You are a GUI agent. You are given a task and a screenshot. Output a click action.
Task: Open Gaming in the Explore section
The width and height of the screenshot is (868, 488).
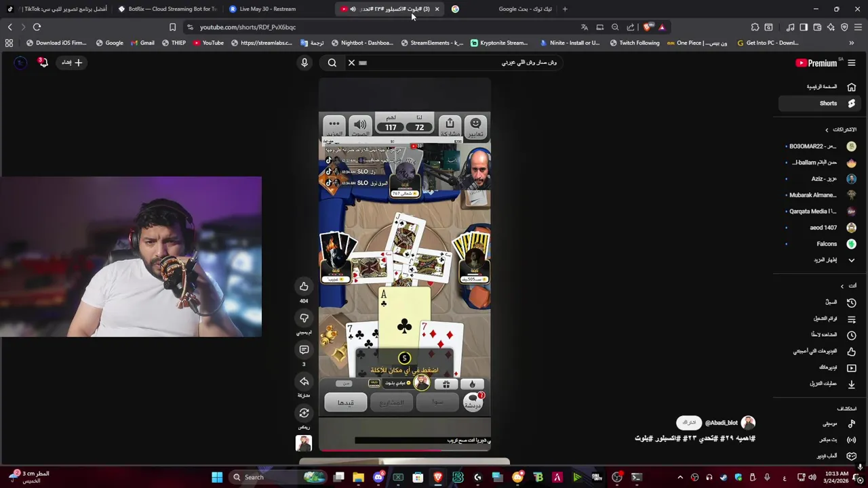coord(819,456)
